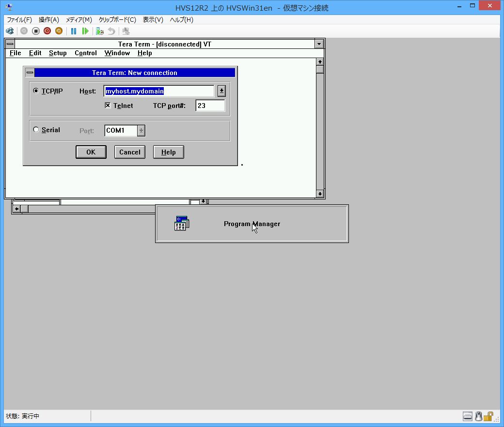Open the 操作(A) menu
The image size is (504, 427).
coord(49,19)
